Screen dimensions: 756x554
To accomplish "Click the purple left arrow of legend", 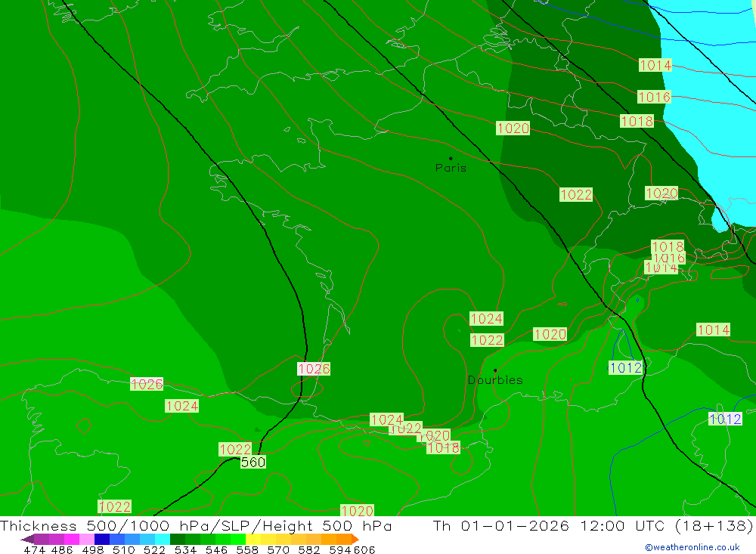I will tap(27, 539).
